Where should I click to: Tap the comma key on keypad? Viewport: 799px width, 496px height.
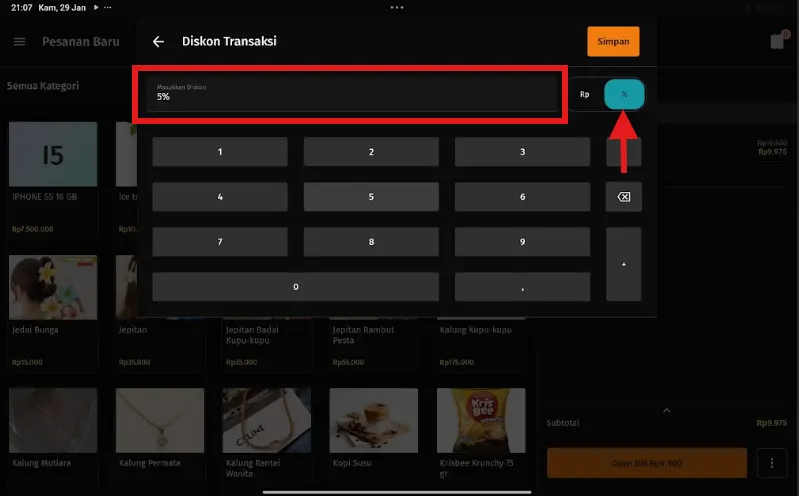(x=522, y=286)
